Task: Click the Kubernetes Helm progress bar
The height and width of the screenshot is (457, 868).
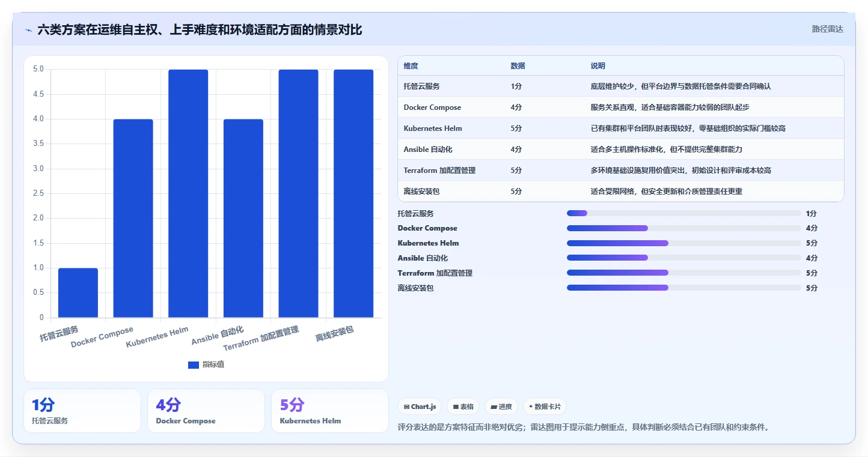Action: point(683,243)
